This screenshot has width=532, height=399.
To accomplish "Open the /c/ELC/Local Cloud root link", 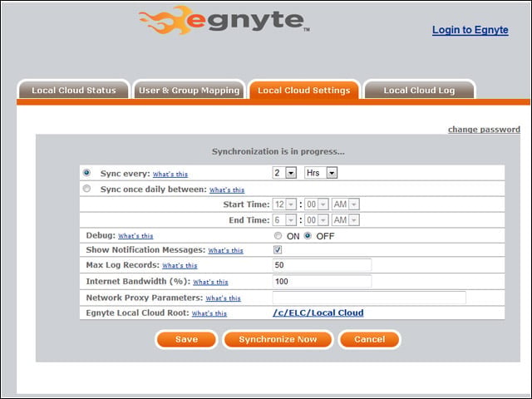I will pos(318,313).
